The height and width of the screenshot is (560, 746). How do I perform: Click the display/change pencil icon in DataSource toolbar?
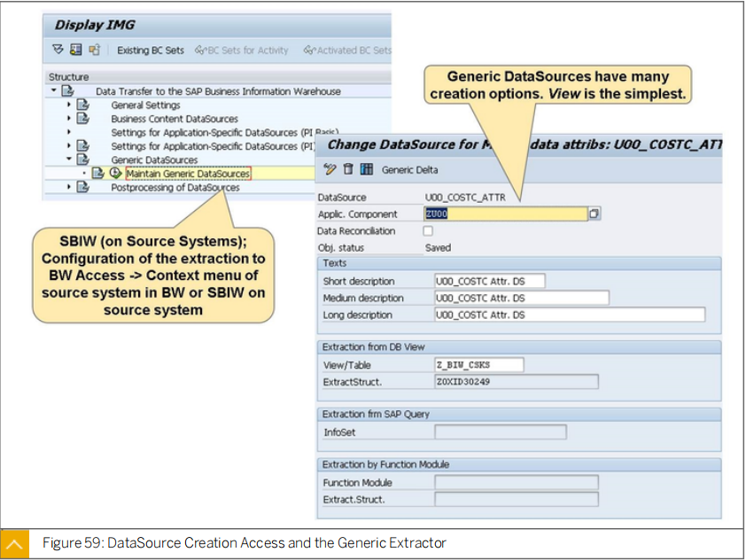click(330, 169)
